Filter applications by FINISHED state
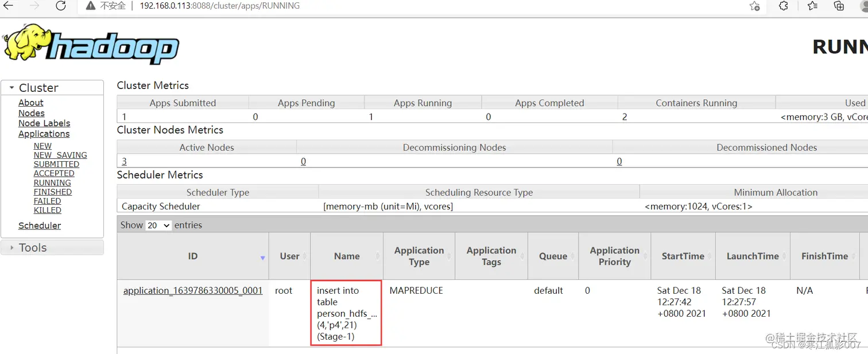868x354 pixels. [53, 192]
